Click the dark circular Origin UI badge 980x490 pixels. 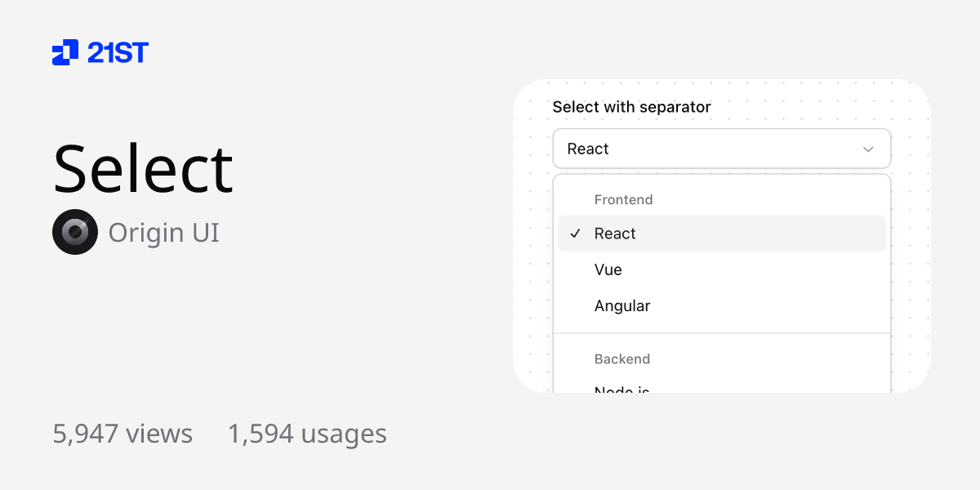pyautogui.click(x=75, y=232)
